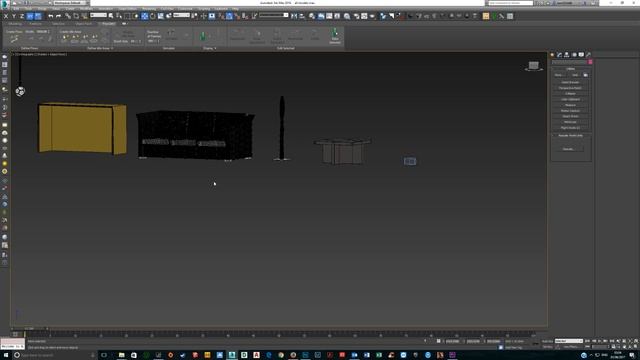Expand the Display ribbon panel
The image size is (640, 360).
point(209,48)
